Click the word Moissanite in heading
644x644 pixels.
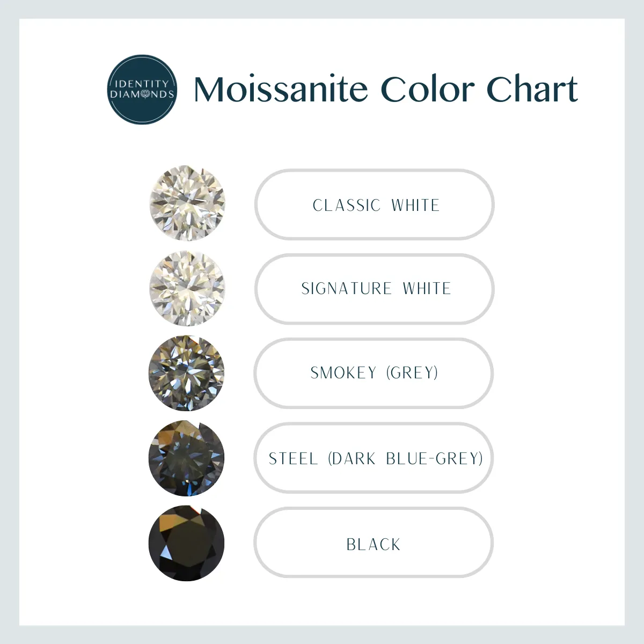pos(281,89)
